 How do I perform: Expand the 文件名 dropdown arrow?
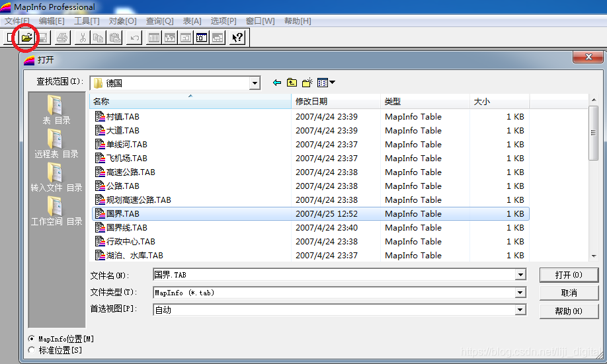(x=520, y=275)
